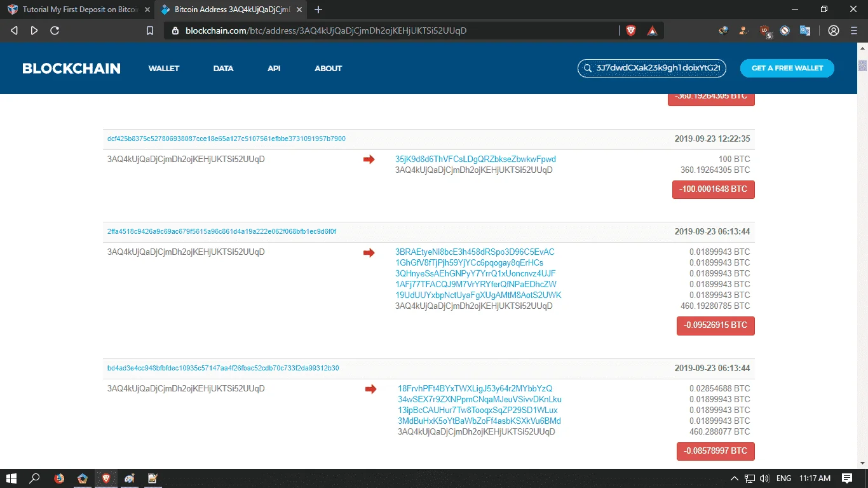Open address 19UdUUYxbpNctUyaFgXUgAMtM8AotS2UWK
Screen dimensions: 868x488
click(x=478, y=295)
